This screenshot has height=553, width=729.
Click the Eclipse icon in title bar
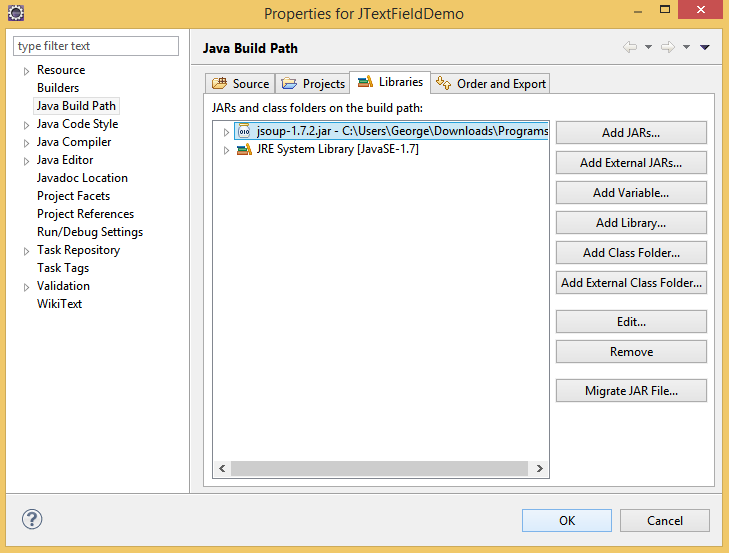(15, 14)
